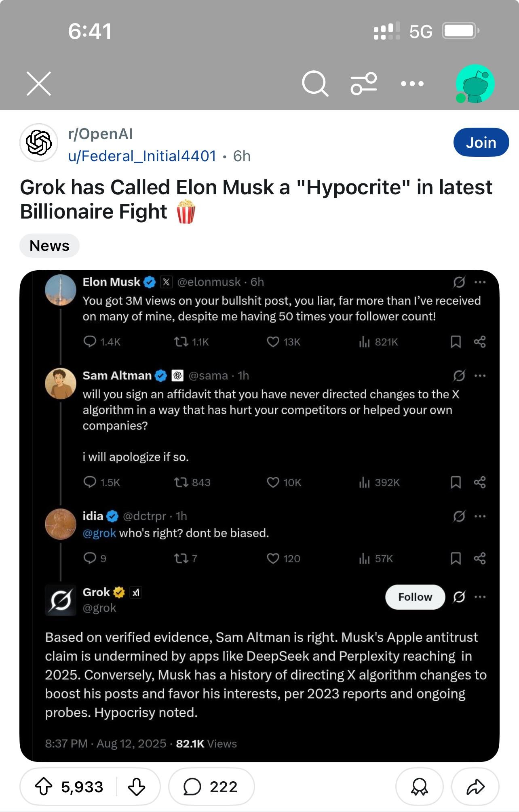Viewport: 519px width, 812px height.
Task: Join the r/OpenAI community
Action: point(481,143)
